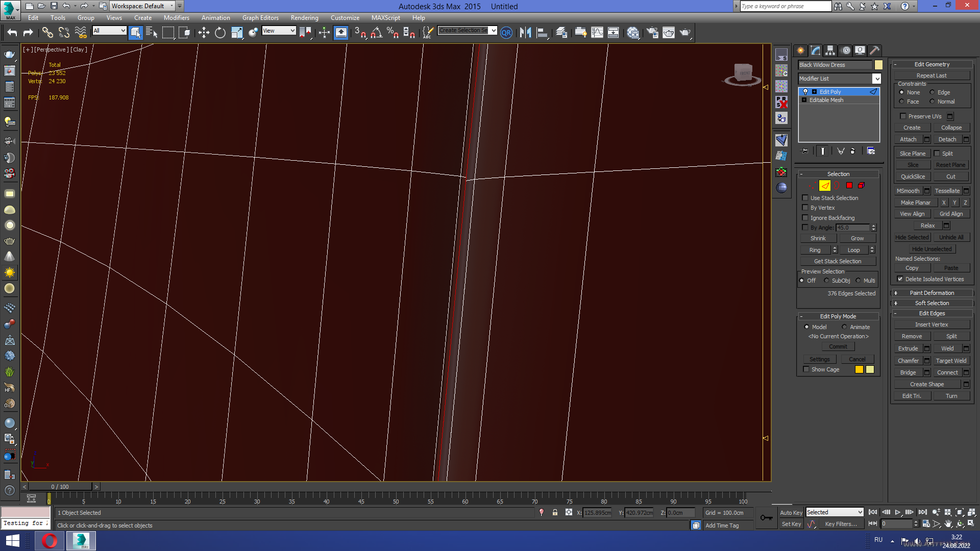Open the Rendering menu
The image size is (980, 551).
point(304,18)
